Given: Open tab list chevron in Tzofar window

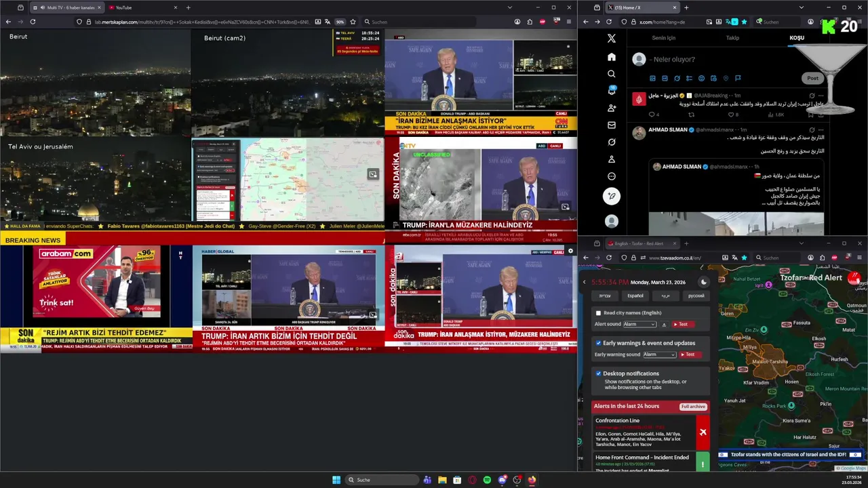Looking at the screenshot, I should click(x=801, y=243).
